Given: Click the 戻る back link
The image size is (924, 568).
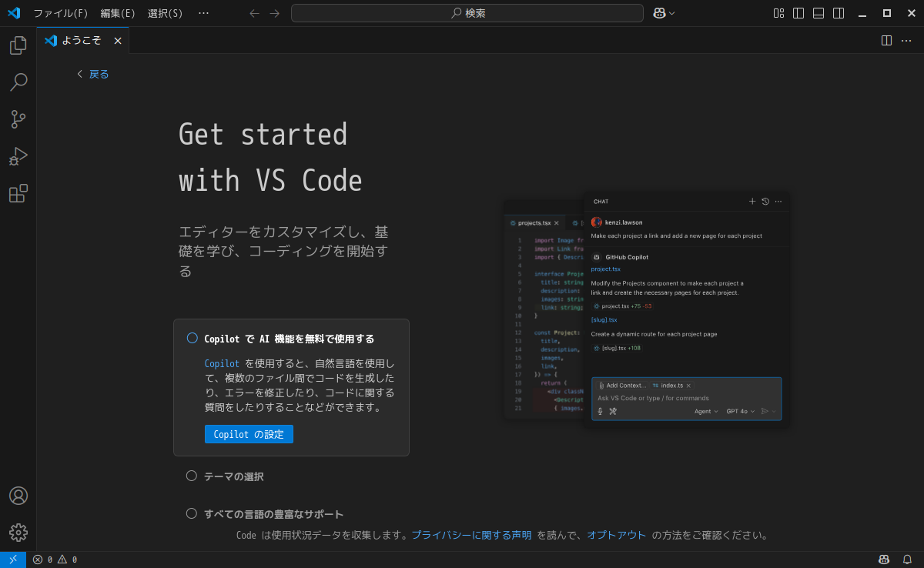Looking at the screenshot, I should (92, 74).
